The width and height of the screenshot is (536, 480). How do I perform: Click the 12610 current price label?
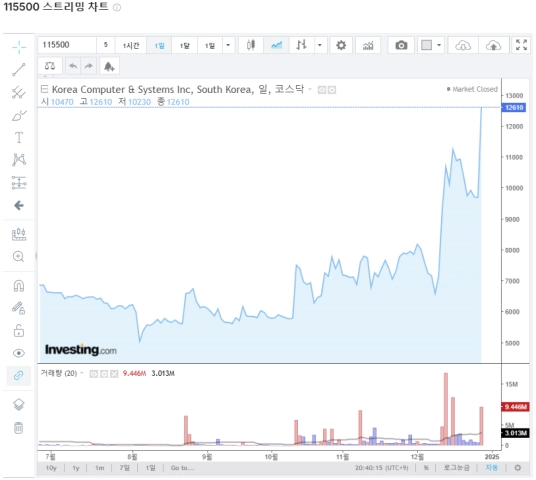click(x=514, y=108)
